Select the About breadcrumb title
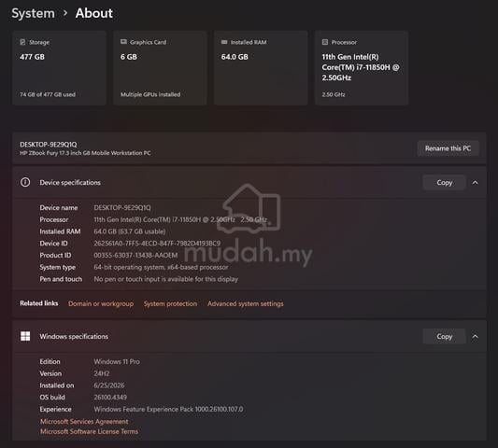The width and height of the screenshot is (498, 448). pyautogui.click(x=94, y=13)
